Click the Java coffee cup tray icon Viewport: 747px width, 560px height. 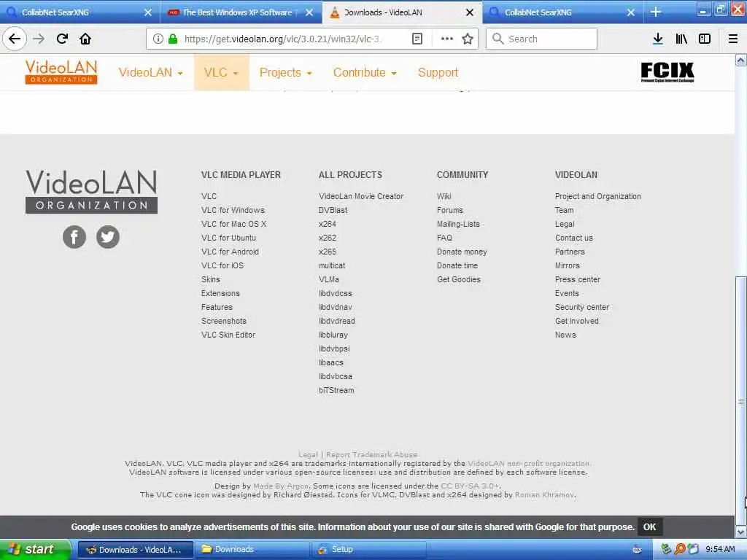tap(637, 550)
